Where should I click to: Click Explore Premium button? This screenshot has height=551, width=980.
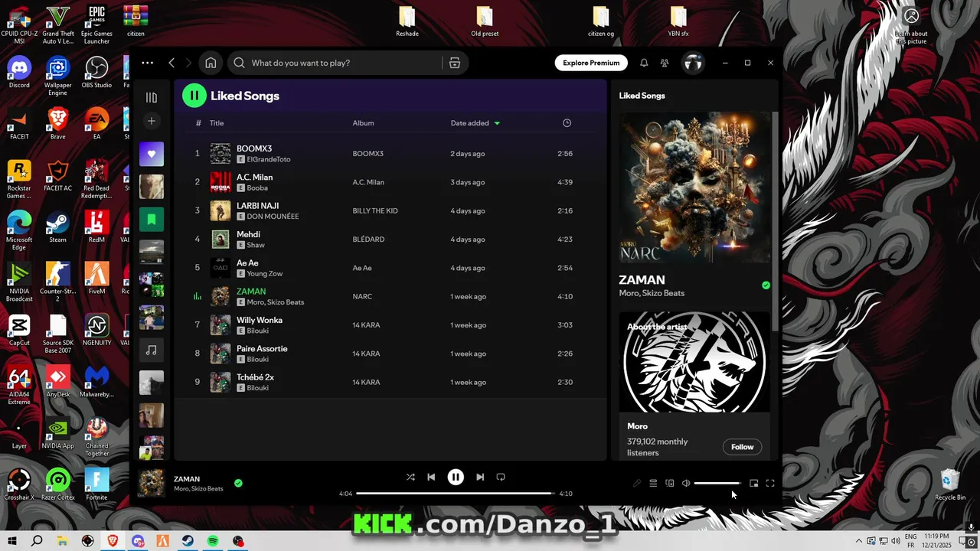point(591,63)
